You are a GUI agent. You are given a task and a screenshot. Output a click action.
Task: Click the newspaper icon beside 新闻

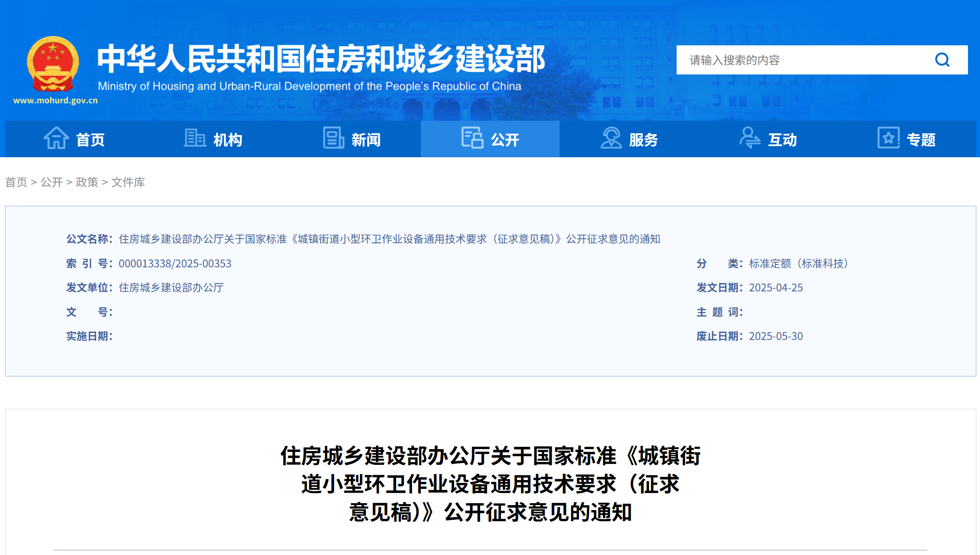click(x=333, y=138)
